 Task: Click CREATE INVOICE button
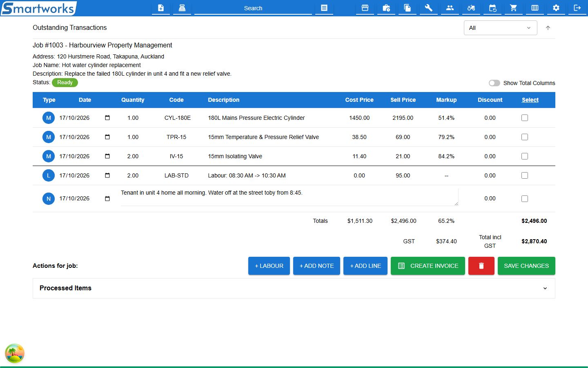click(428, 266)
